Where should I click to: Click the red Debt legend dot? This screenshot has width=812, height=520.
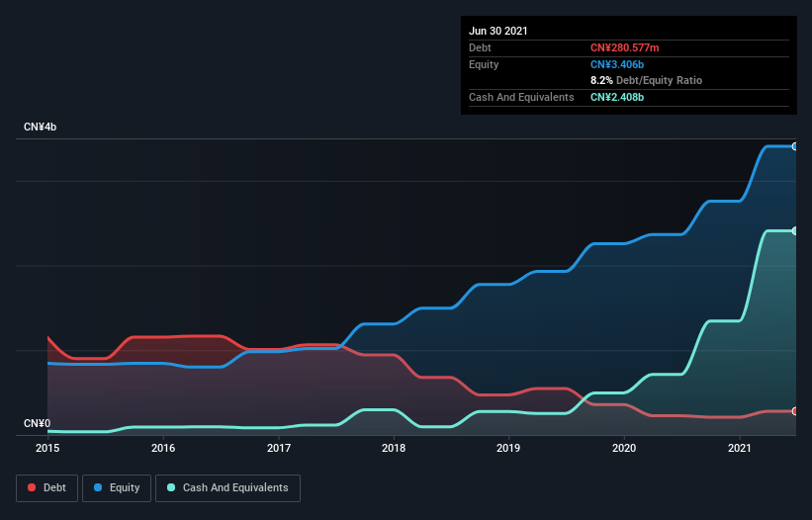[32, 487]
